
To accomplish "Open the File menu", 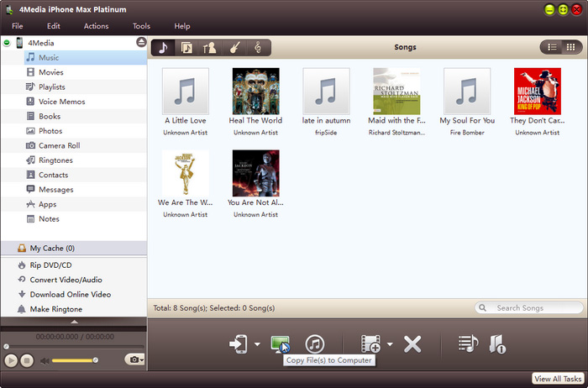I will pos(18,26).
